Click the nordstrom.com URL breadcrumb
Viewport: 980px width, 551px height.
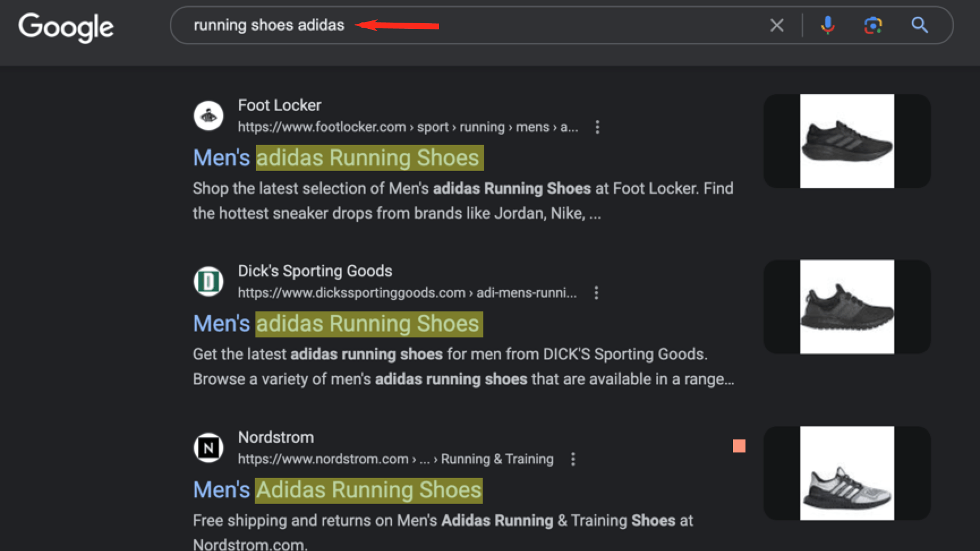click(x=395, y=459)
